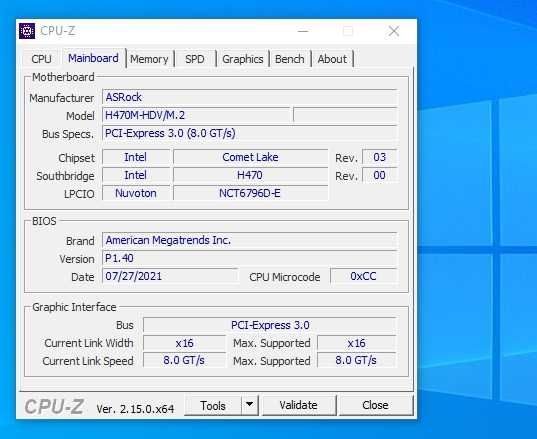Open the Memory tab
This screenshot has width=537, height=439.
[x=149, y=59]
